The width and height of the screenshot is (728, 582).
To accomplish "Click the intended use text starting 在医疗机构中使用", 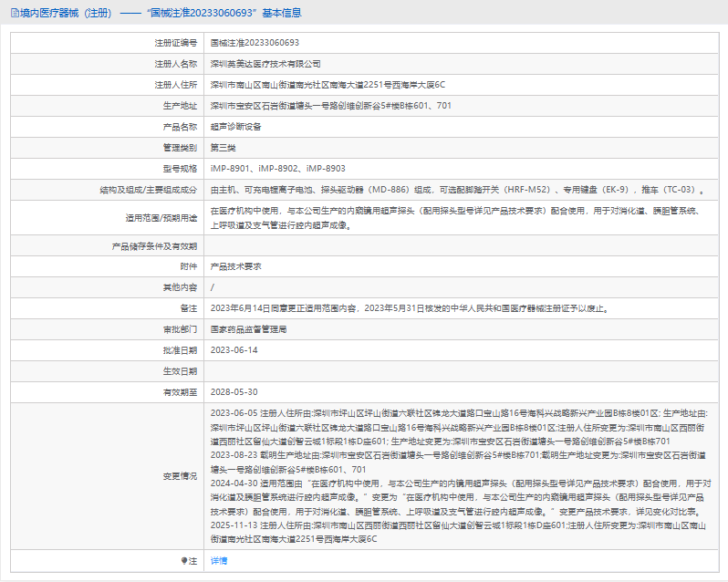I will (x=455, y=218).
